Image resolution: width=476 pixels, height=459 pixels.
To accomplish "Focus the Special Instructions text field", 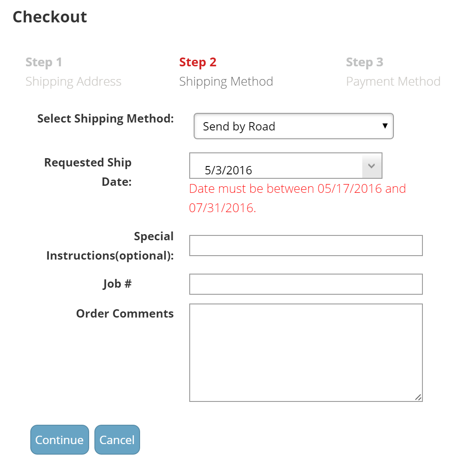I will pyautogui.click(x=306, y=245).
